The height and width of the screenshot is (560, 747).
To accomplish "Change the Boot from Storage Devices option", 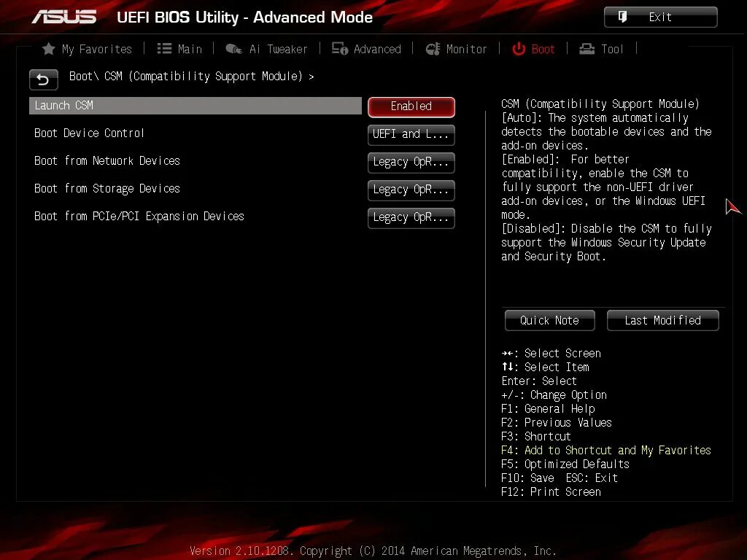I will click(x=411, y=190).
